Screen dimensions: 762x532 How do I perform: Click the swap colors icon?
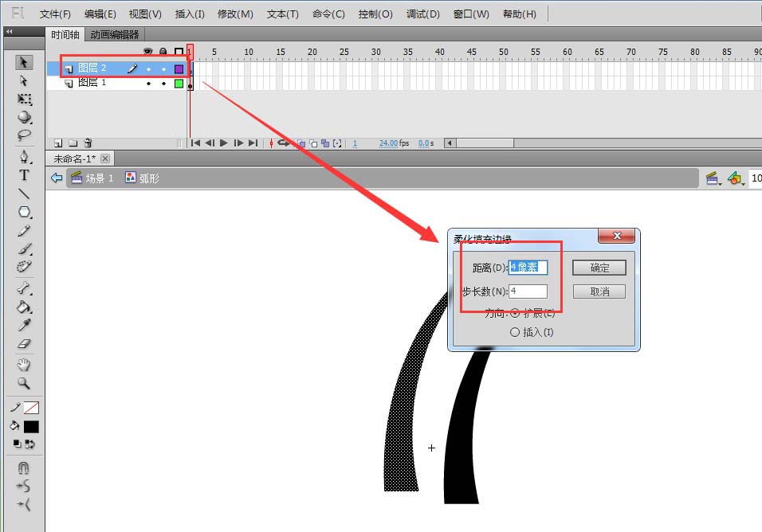(x=29, y=444)
